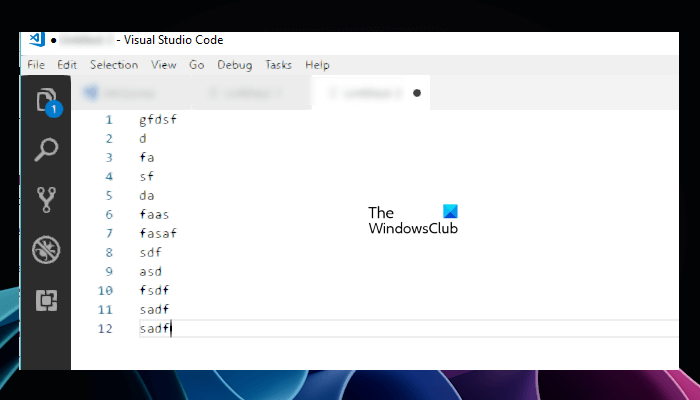Open the File menu

pyautogui.click(x=36, y=65)
